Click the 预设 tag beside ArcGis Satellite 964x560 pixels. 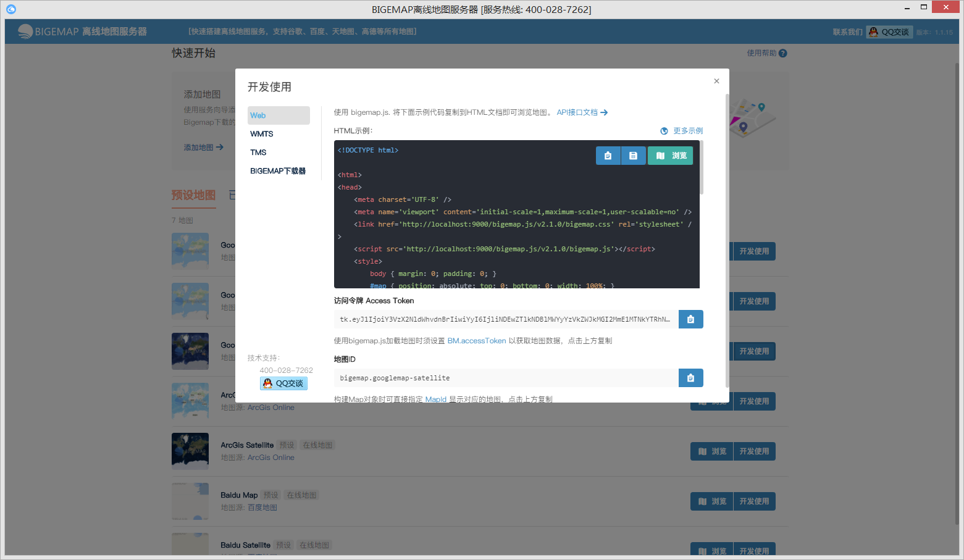click(x=287, y=445)
